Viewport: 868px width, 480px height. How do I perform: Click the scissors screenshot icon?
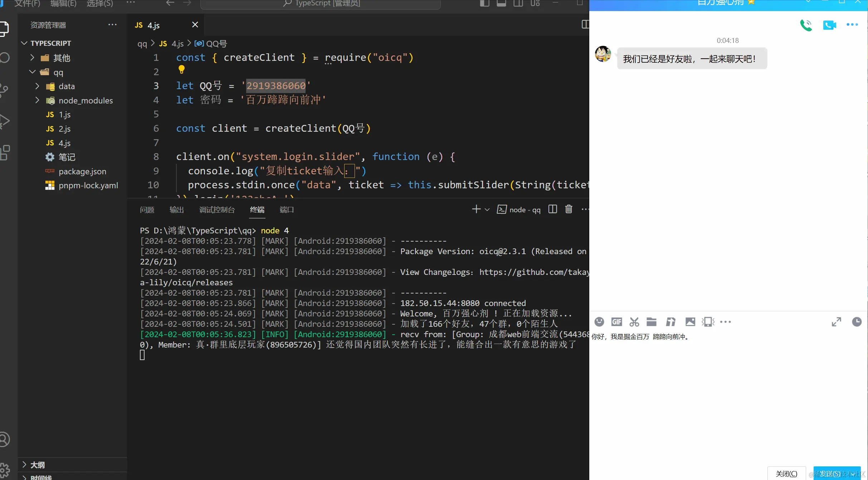(x=634, y=322)
